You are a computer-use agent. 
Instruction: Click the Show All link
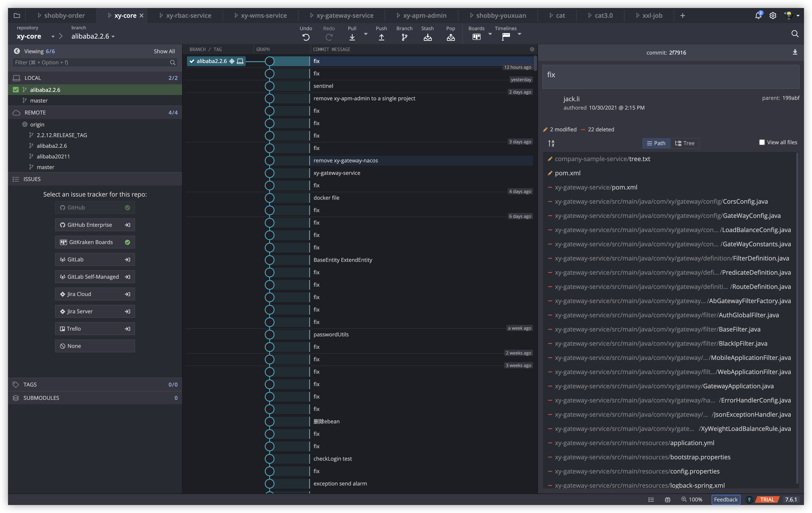click(x=164, y=51)
